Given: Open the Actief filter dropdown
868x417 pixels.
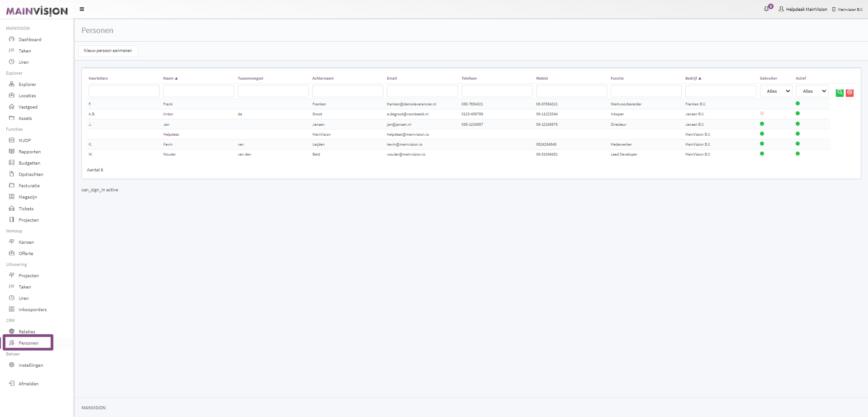Looking at the screenshot, I should (812, 91).
